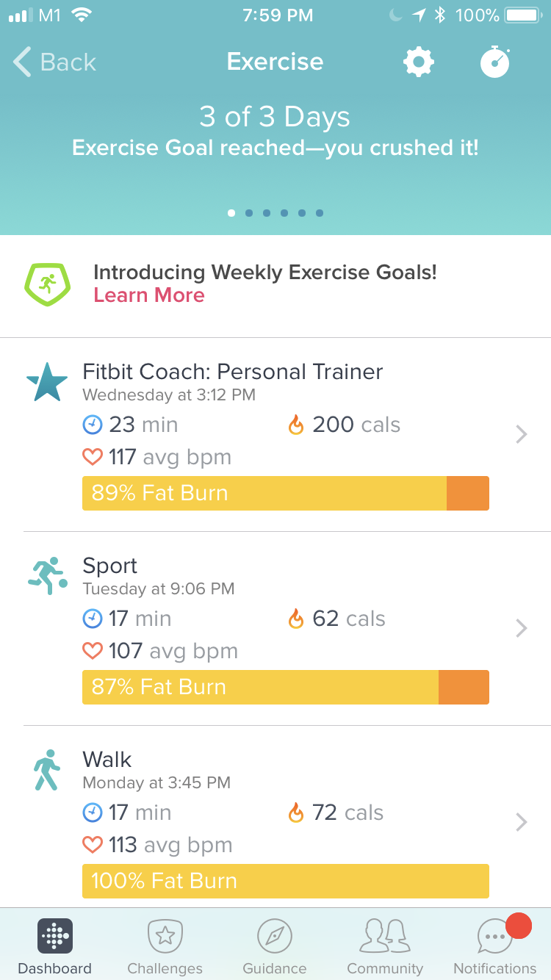Screen dimensions: 551x980
Task: Start tracking with the stopwatch icon
Action: click(495, 62)
